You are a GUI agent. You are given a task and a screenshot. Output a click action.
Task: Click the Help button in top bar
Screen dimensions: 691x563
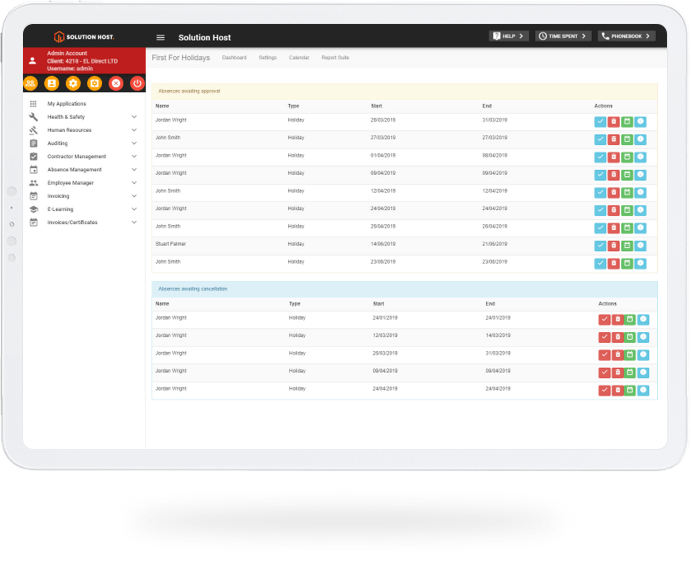pos(509,36)
